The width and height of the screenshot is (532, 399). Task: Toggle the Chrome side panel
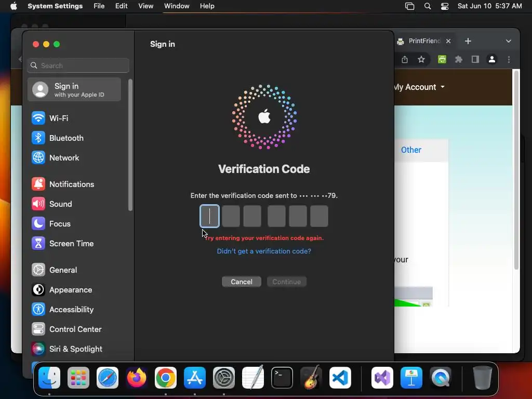click(475, 60)
